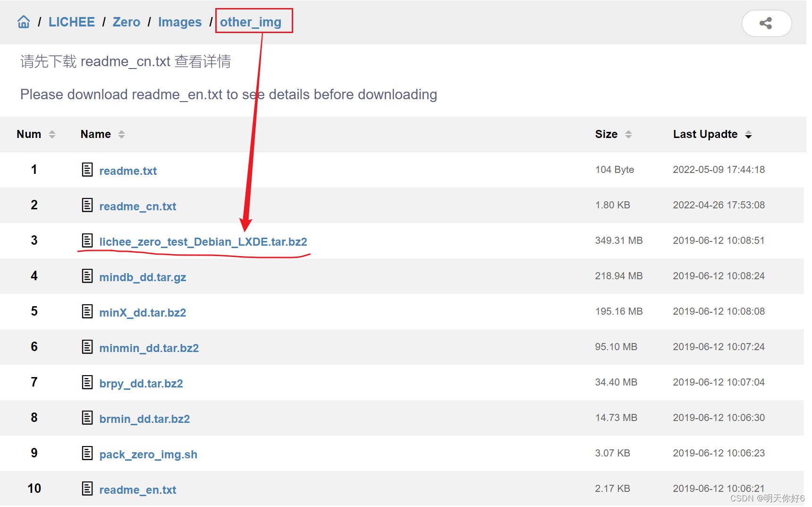This screenshot has width=812, height=507.
Task: Sort by Last Upadte column arrow
Action: [x=748, y=135]
